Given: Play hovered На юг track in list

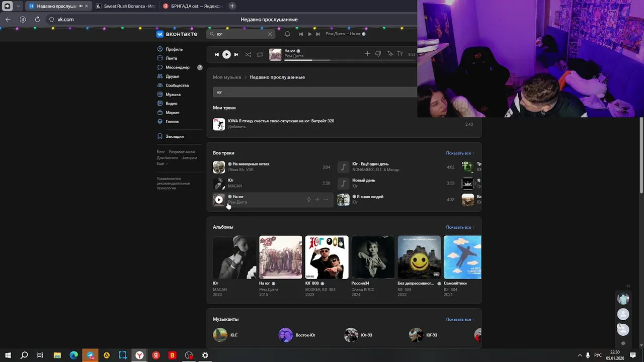Looking at the screenshot, I should (219, 200).
